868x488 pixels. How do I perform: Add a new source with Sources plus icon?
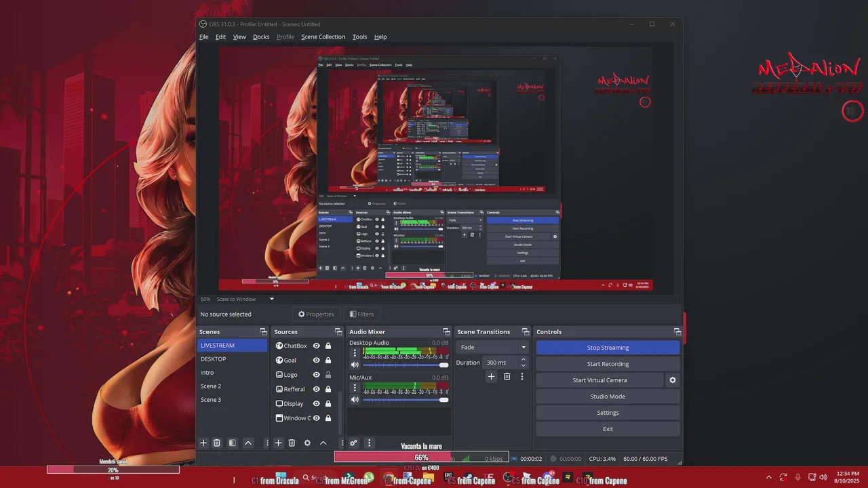(x=278, y=443)
